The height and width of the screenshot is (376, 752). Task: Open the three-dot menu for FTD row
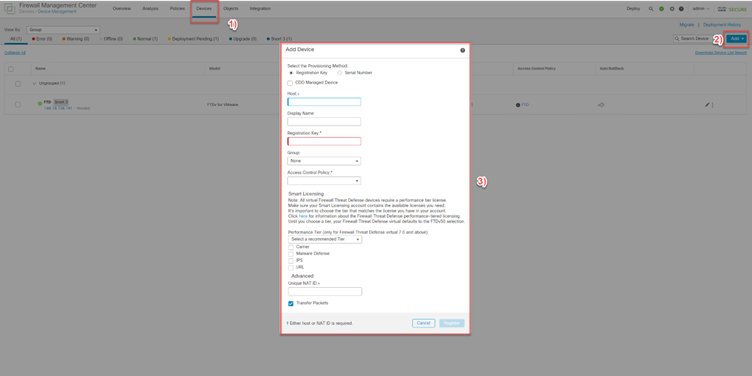713,105
